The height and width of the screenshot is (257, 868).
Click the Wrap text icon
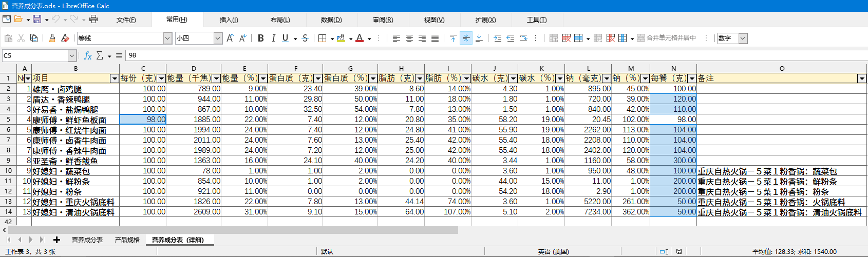tap(523, 38)
